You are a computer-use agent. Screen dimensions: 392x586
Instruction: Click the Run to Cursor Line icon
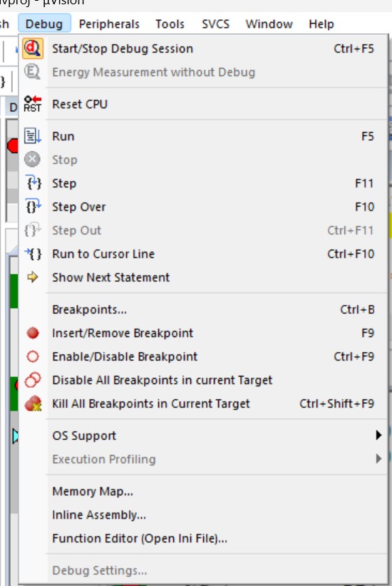[33, 254]
